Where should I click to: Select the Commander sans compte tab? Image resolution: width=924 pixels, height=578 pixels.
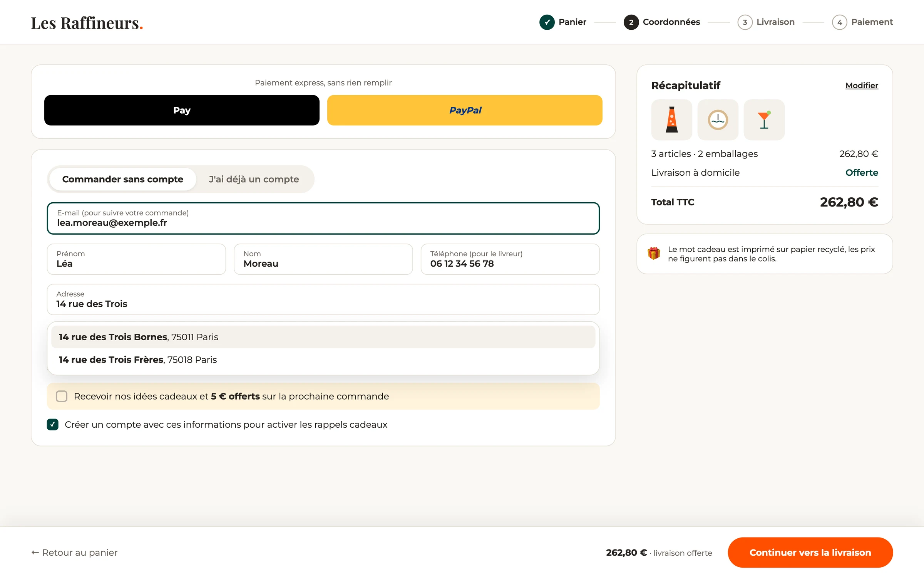[122, 179]
